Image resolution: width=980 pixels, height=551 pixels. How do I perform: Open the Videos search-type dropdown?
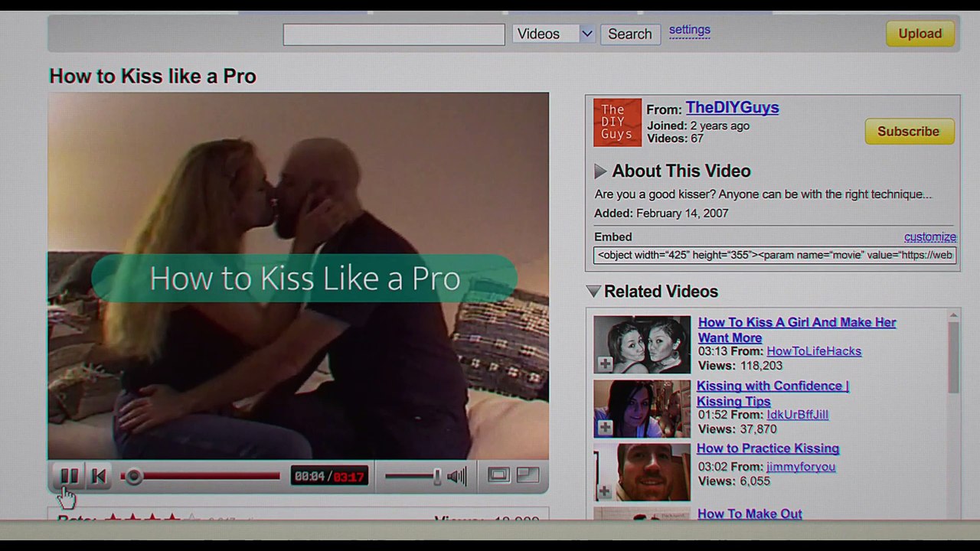coord(554,34)
